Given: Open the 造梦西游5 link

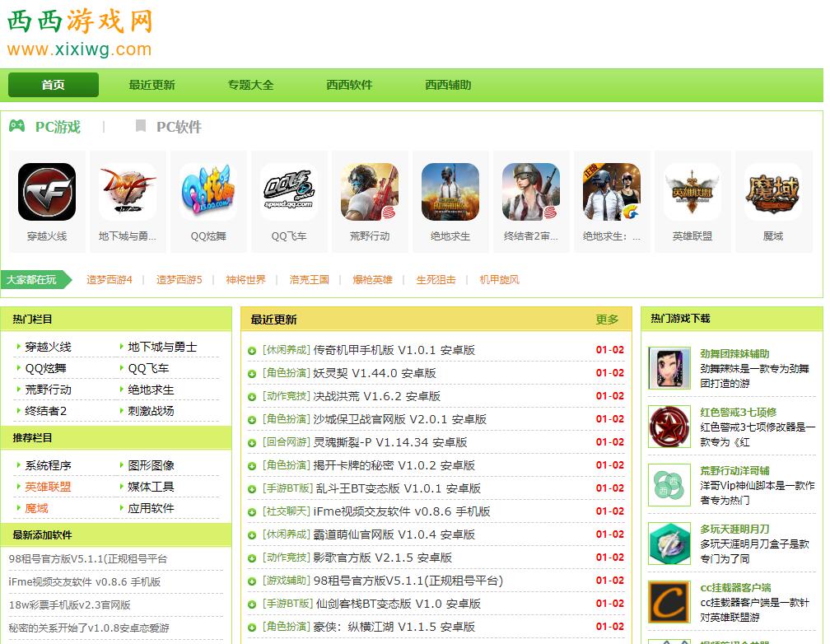Looking at the screenshot, I should (x=180, y=280).
